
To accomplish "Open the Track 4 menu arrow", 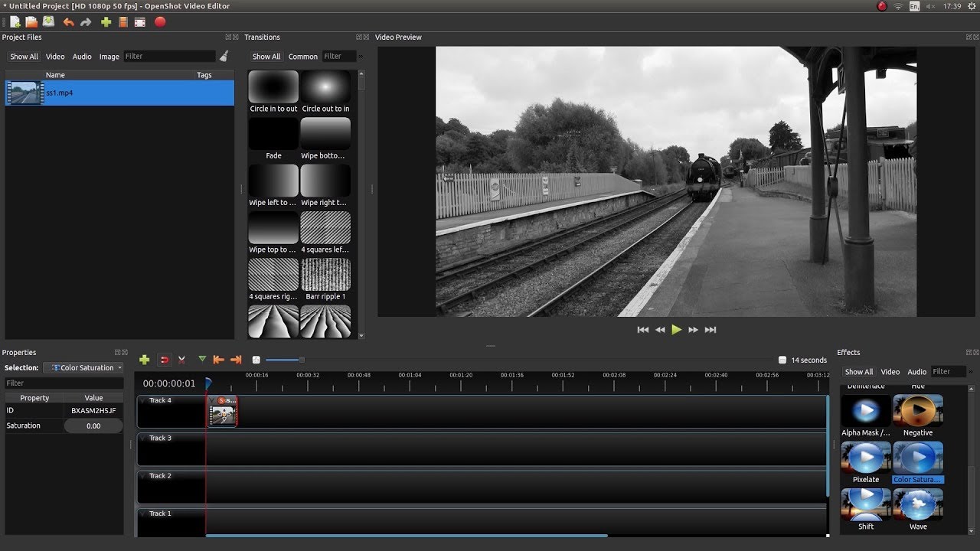I will pos(142,400).
